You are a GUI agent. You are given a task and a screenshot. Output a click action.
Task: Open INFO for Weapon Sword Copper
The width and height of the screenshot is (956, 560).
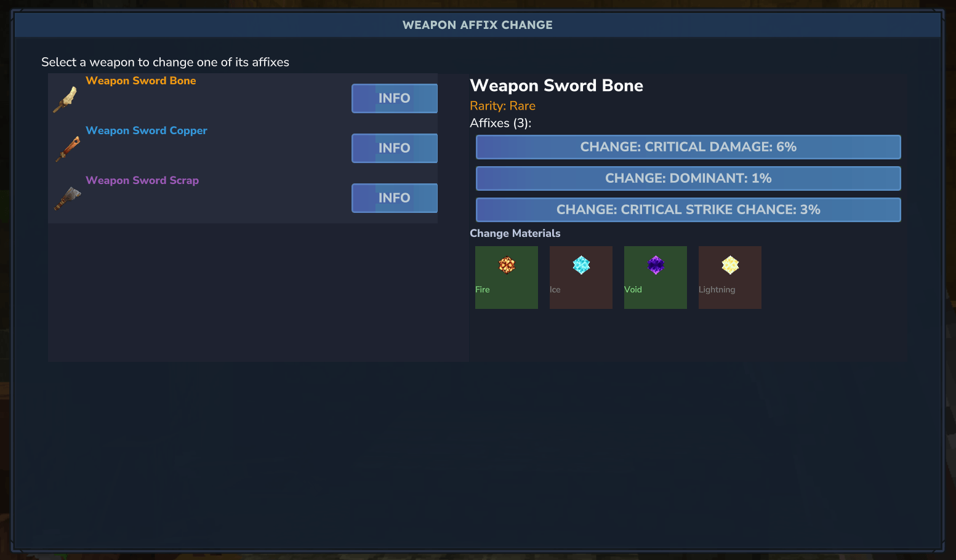[395, 148]
